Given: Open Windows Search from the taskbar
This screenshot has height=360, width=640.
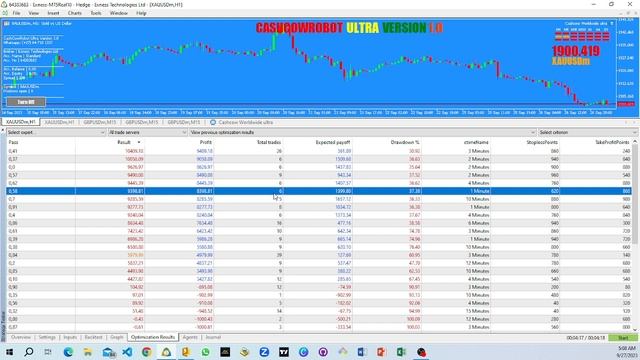Looking at the screenshot, I should 29,352.
